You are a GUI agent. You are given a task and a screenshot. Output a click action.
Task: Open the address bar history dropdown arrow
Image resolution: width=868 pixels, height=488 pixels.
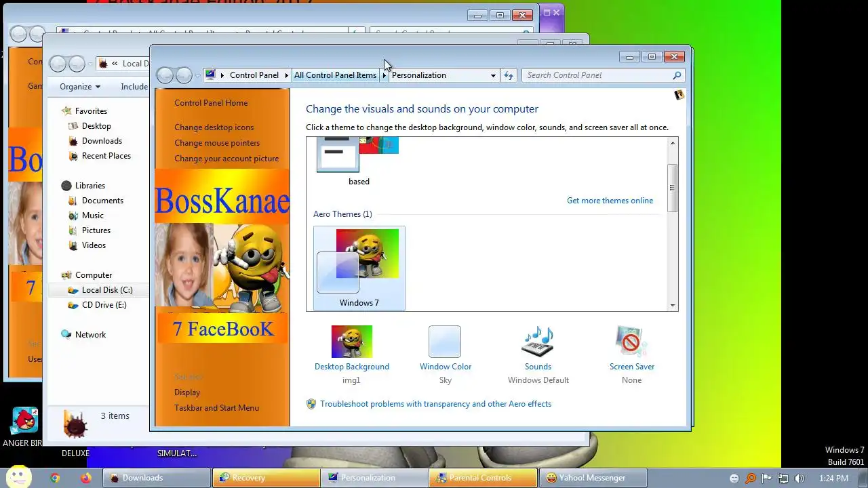(493, 75)
